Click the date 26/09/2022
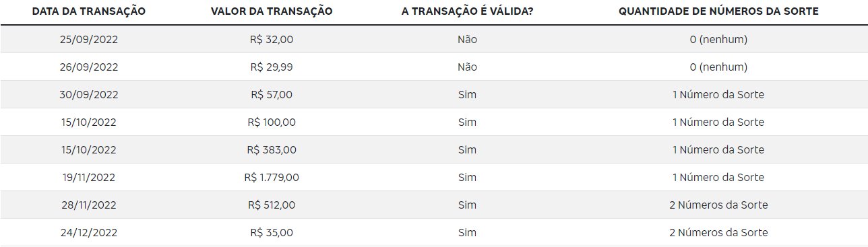This screenshot has height=247, width=868. click(x=89, y=67)
